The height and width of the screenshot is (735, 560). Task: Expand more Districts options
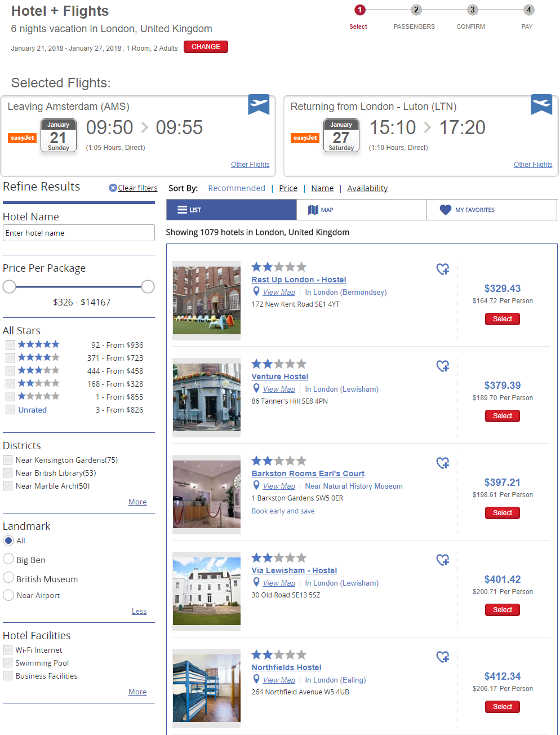point(137,502)
